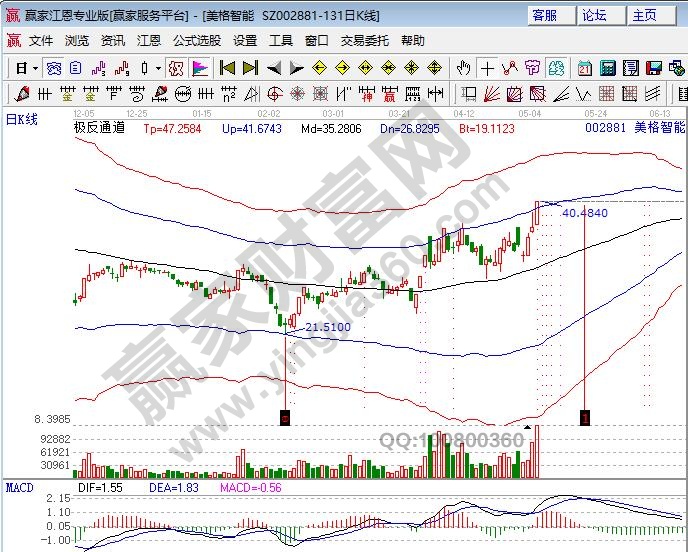Toggle the MACD indicator label
The image size is (688, 552).
tap(20, 487)
